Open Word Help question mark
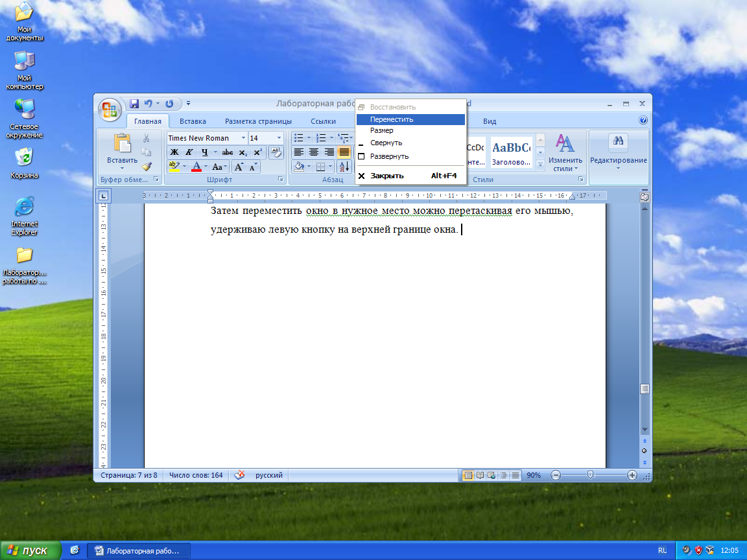This screenshot has height=560, width=747. point(643,121)
